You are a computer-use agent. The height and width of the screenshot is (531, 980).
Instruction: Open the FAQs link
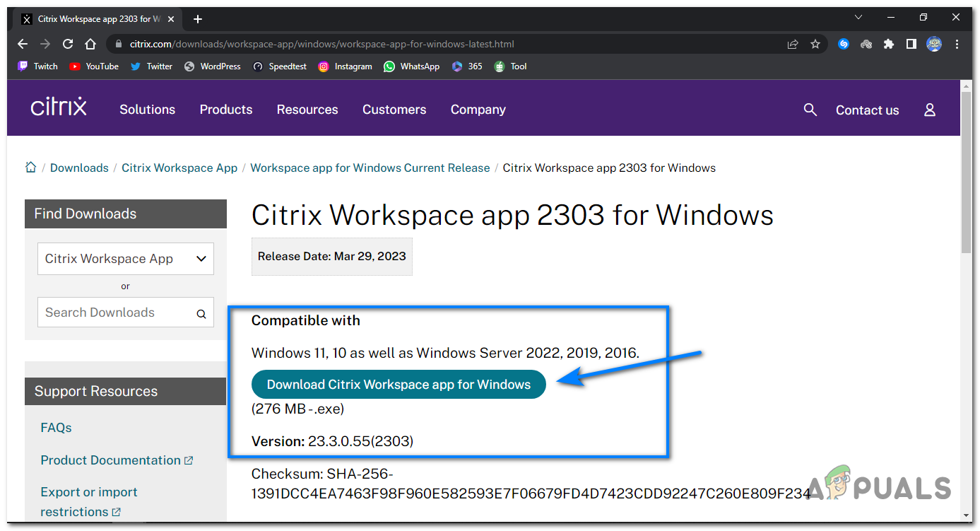(57, 428)
